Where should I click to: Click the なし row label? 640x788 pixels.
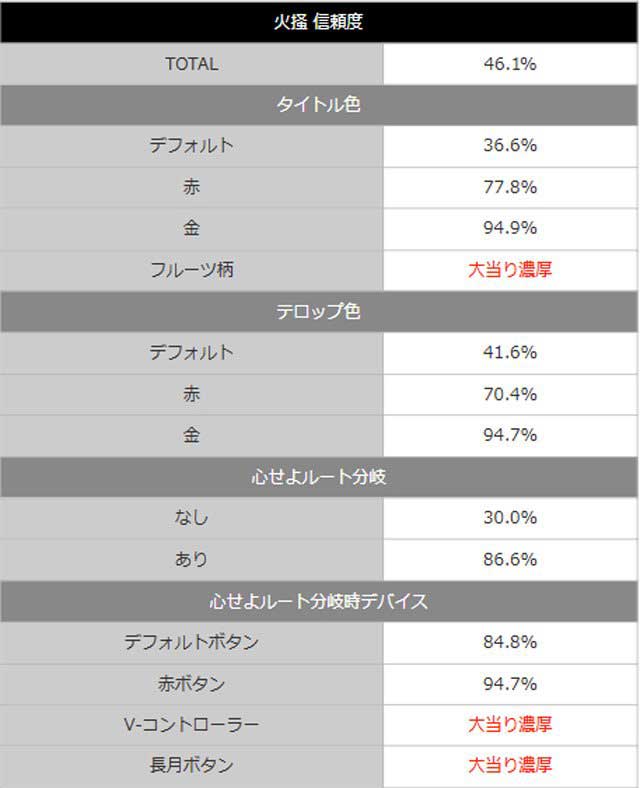pyautogui.click(x=191, y=518)
